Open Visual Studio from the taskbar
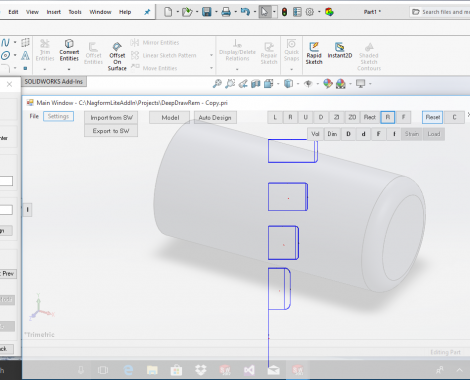Image resolution: width=470 pixels, height=380 pixels. click(249, 370)
